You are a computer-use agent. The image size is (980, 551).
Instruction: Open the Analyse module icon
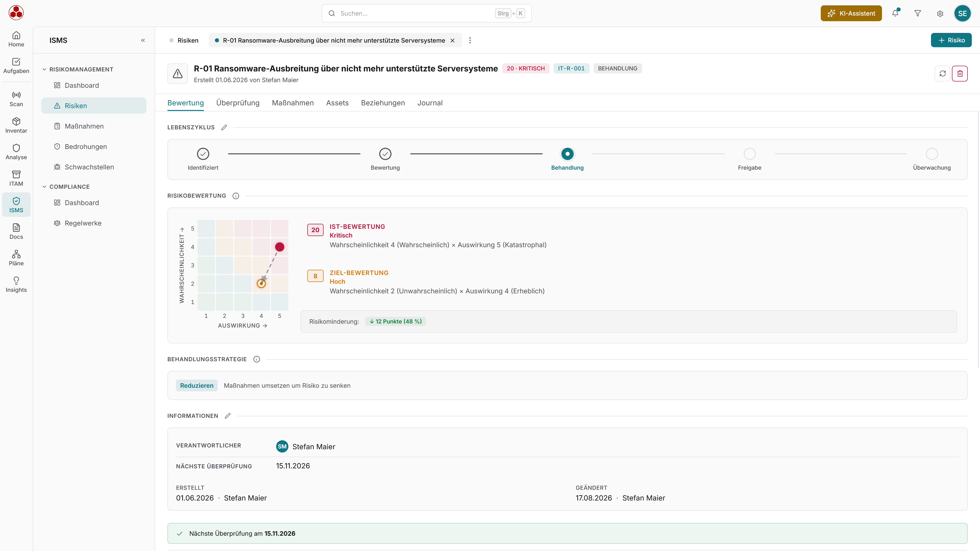coord(16,152)
